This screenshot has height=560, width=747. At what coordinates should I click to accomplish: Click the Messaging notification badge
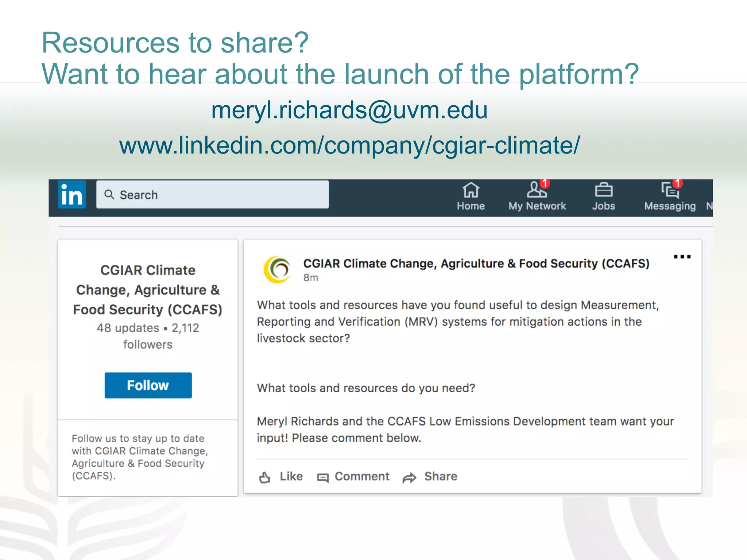click(x=678, y=183)
